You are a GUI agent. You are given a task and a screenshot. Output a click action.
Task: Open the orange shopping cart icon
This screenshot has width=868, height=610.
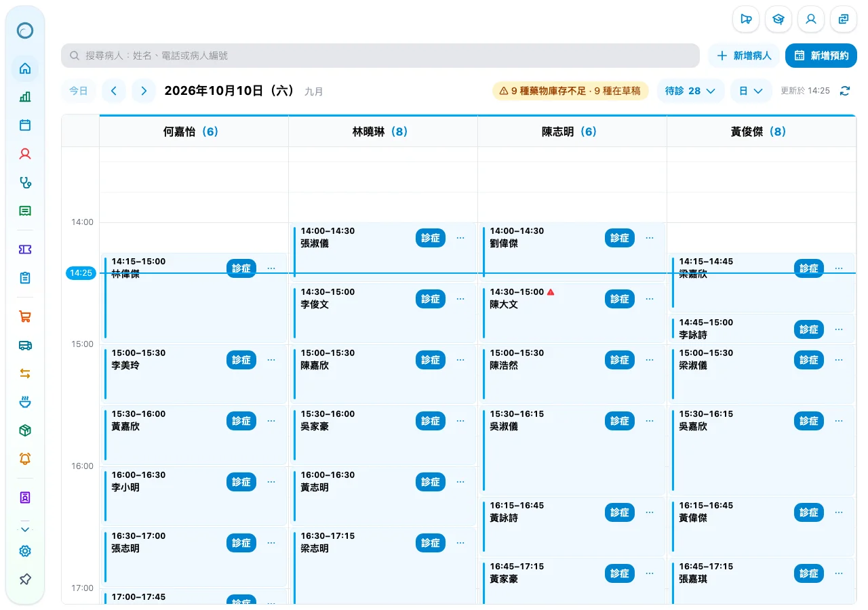pyautogui.click(x=25, y=317)
